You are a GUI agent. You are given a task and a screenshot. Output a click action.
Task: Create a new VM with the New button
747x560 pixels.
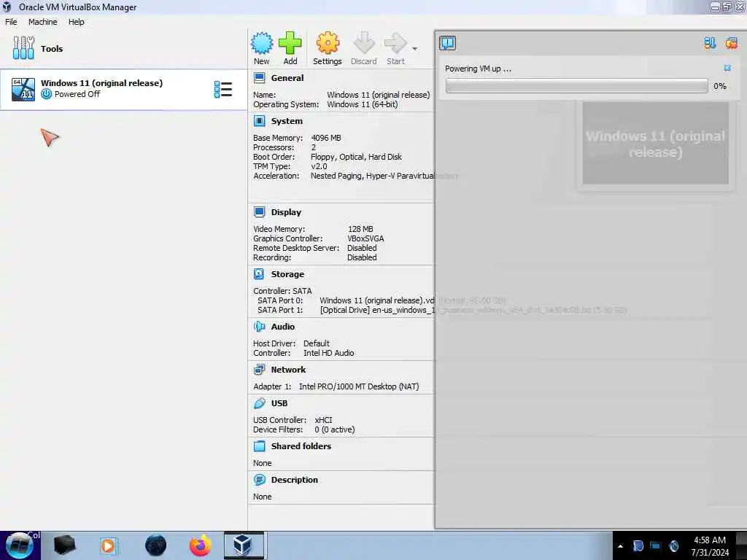tap(262, 49)
